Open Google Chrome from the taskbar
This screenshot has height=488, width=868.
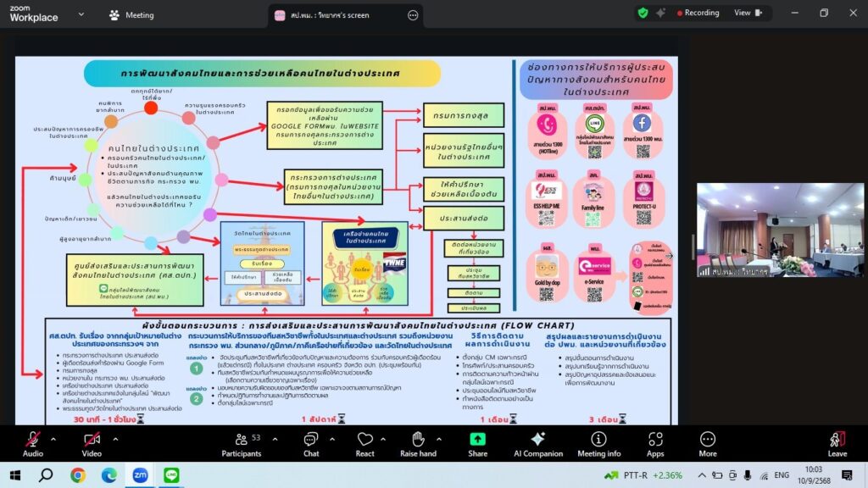click(78, 474)
